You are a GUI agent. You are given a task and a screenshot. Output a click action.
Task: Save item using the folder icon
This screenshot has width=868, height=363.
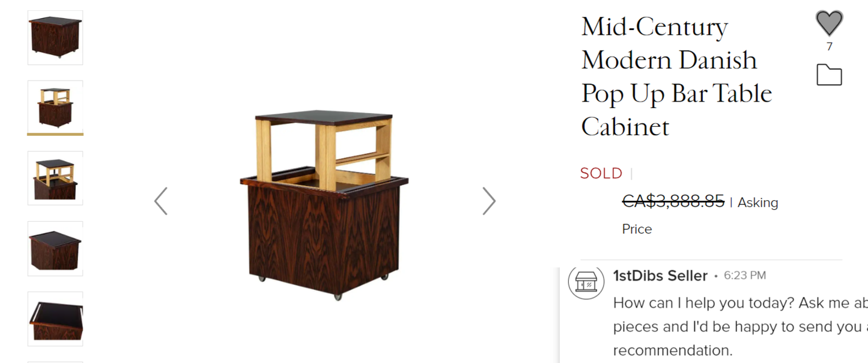[829, 75]
